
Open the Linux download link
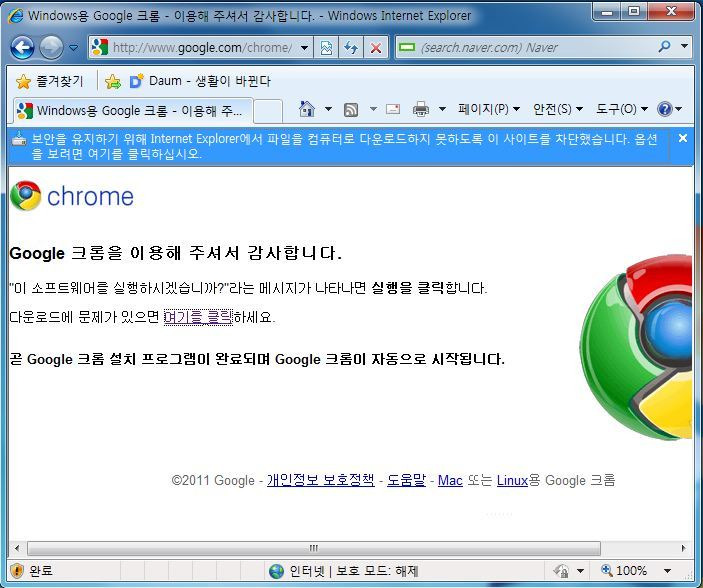click(x=512, y=480)
